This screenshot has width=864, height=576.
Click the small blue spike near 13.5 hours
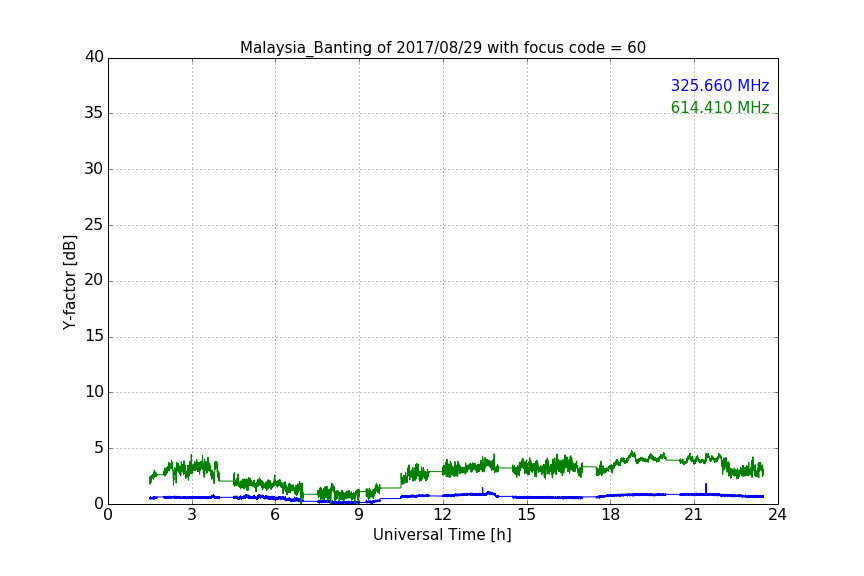click(x=483, y=491)
